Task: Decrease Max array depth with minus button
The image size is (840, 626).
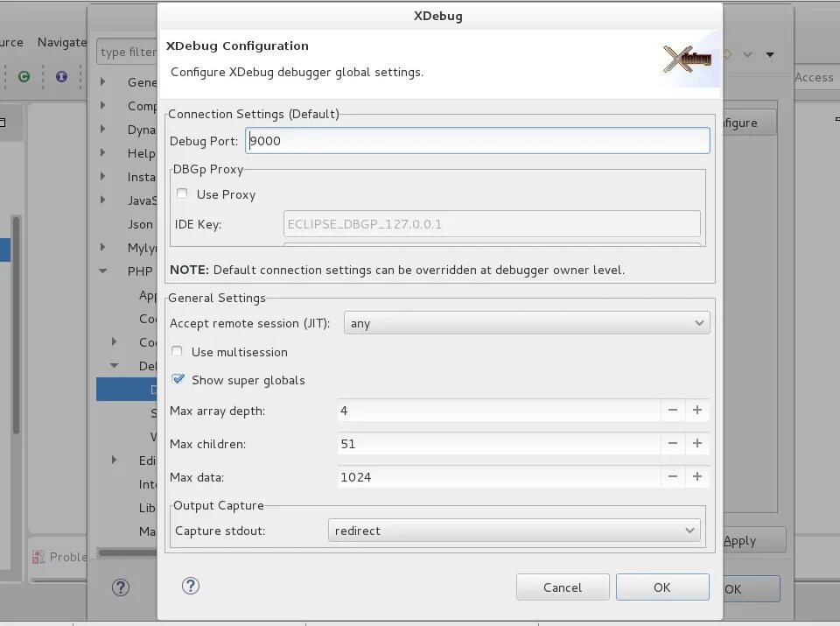Action: tap(673, 411)
